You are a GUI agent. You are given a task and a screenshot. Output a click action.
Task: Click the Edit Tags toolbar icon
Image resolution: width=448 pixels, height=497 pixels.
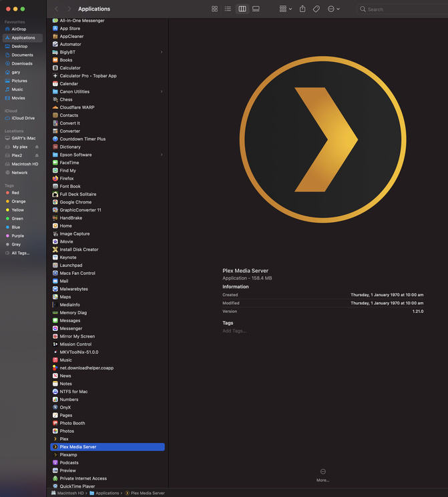tap(316, 9)
